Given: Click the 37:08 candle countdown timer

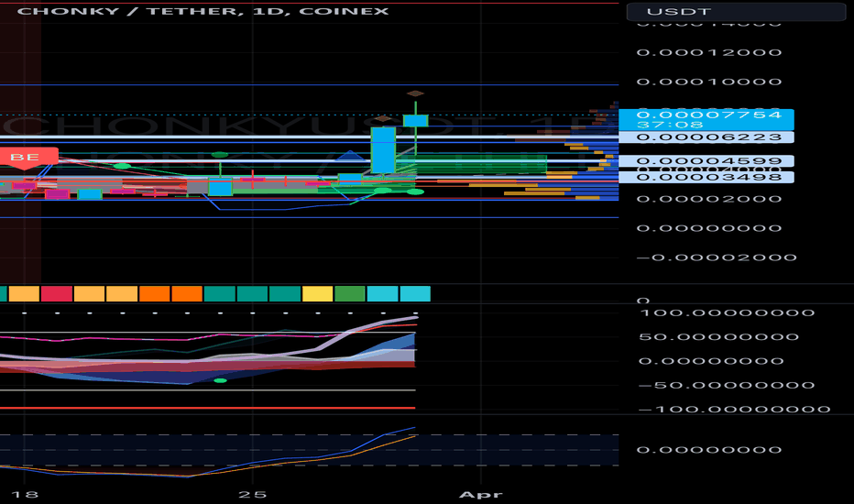Looking at the screenshot, I should pos(670,125).
